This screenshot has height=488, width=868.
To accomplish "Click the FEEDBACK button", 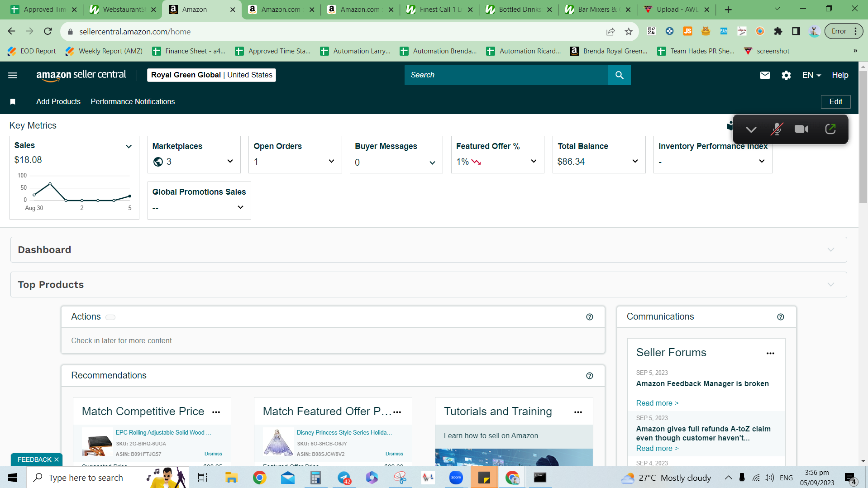I will [34, 459].
